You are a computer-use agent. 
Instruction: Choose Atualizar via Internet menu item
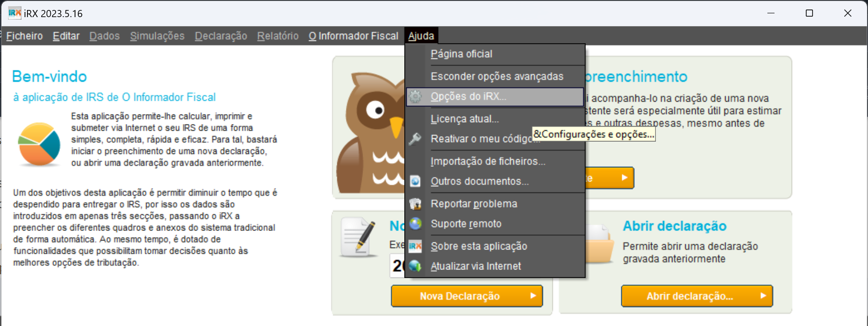pyautogui.click(x=495, y=266)
